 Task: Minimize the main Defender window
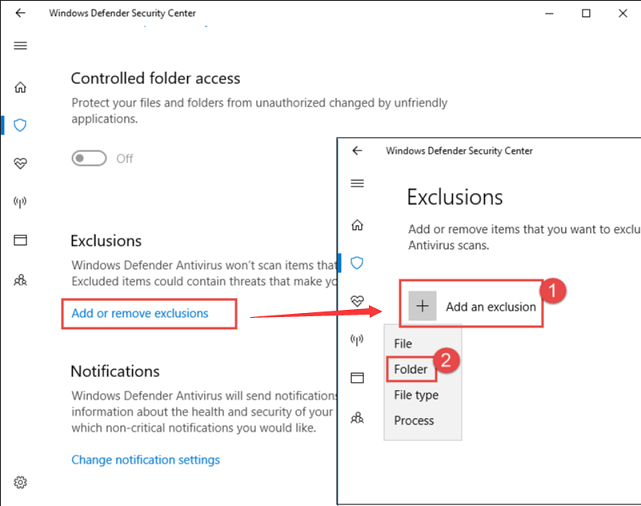coord(549,13)
